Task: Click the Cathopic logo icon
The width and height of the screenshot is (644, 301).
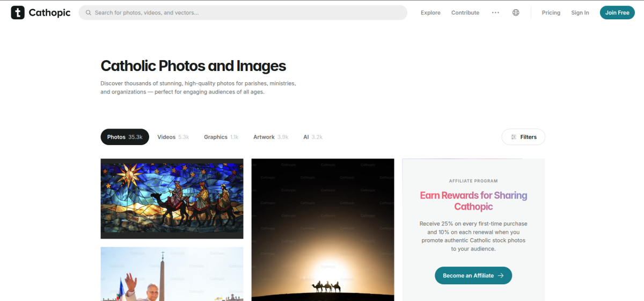Action: coord(18,13)
